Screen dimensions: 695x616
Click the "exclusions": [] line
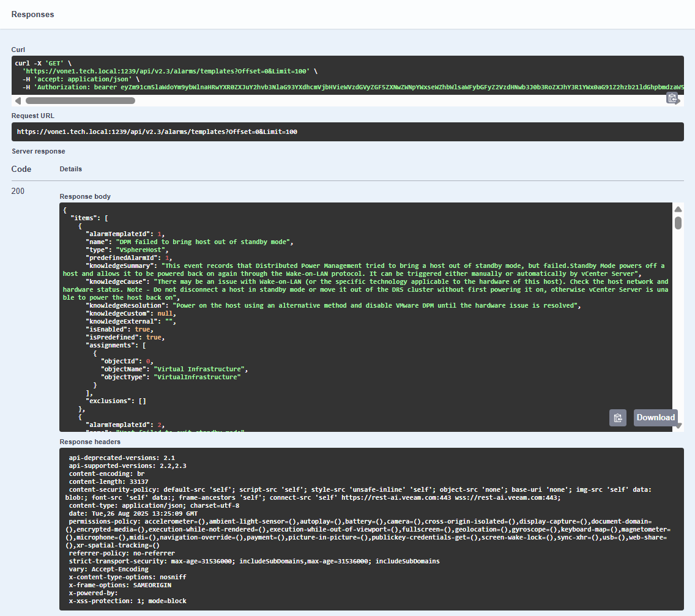coord(116,401)
